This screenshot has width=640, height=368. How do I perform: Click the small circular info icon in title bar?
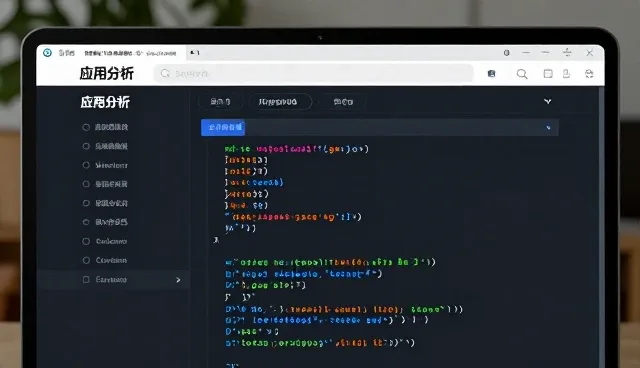[x=507, y=53]
